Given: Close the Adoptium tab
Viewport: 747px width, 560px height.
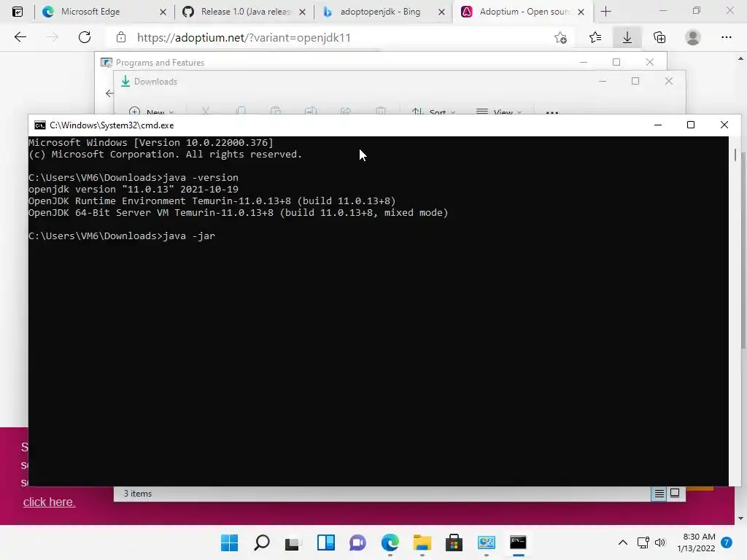Looking at the screenshot, I should (581, 12).
